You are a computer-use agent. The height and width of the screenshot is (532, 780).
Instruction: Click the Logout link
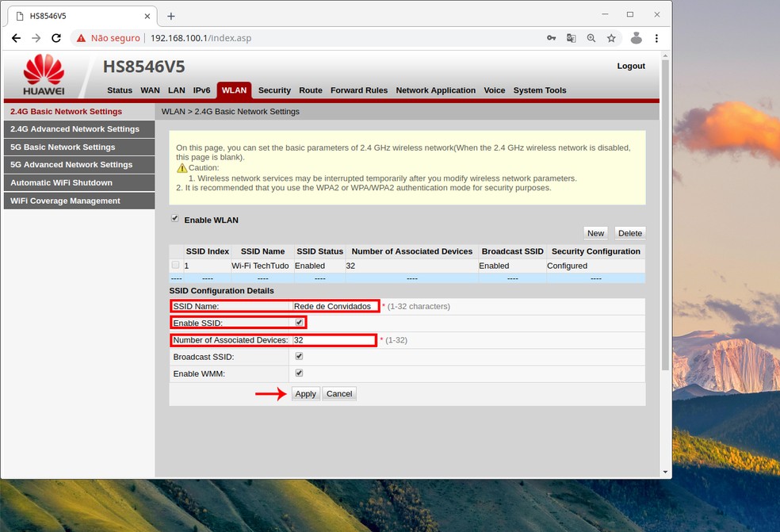pyautogui.click(x=631, y=66)
